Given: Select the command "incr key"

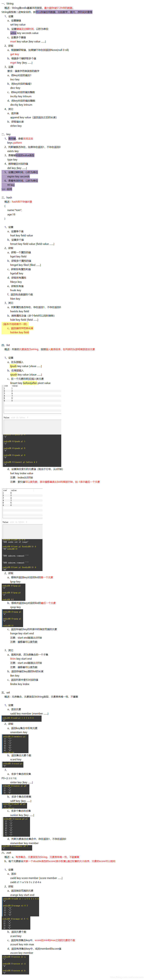Looking at the screenshot, I should tap(15, 80).
